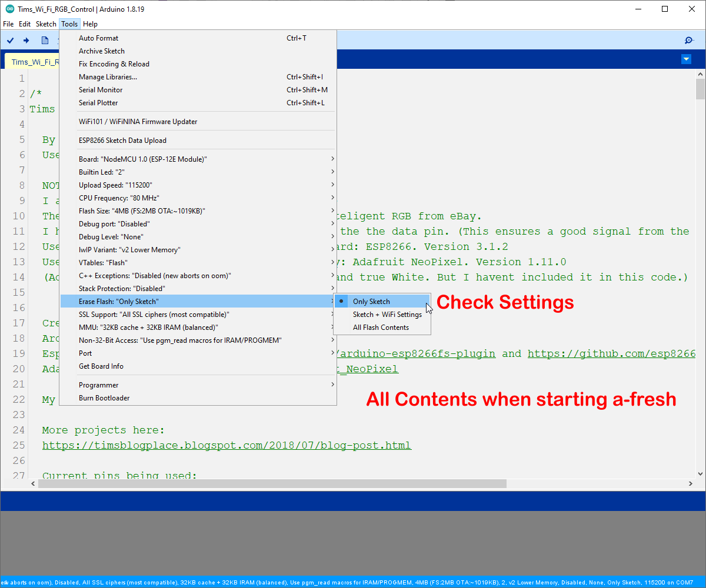Screen dimensions: 706x588
Task: Click the Erase Flash menu entry
Action: 198,302
